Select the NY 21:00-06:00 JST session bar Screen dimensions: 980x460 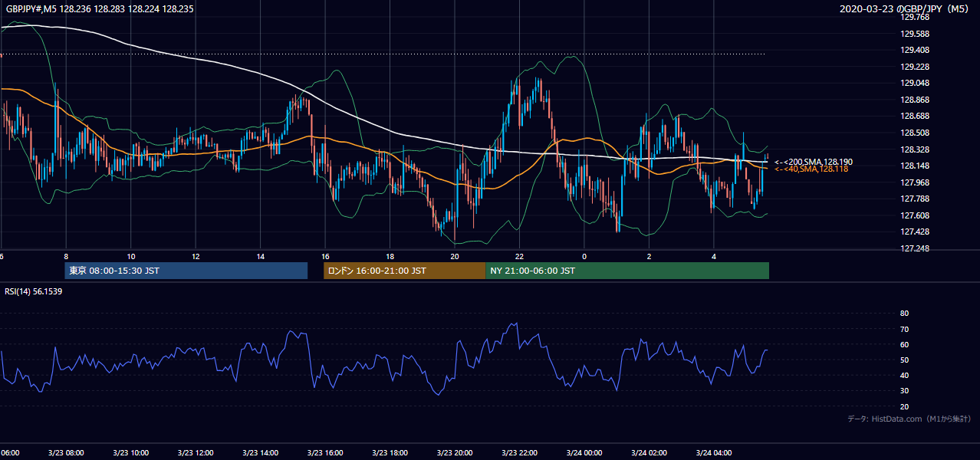(627, 271)
